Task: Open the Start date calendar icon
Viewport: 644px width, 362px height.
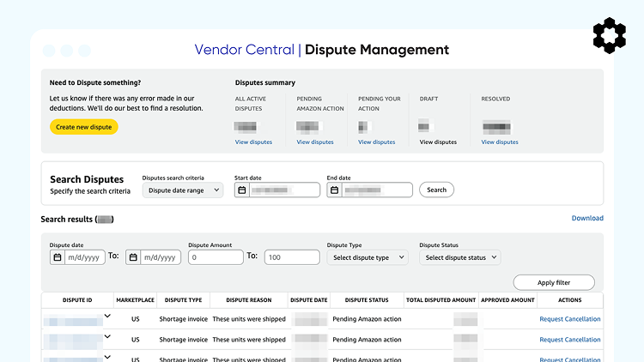Action: coord(242,190)
